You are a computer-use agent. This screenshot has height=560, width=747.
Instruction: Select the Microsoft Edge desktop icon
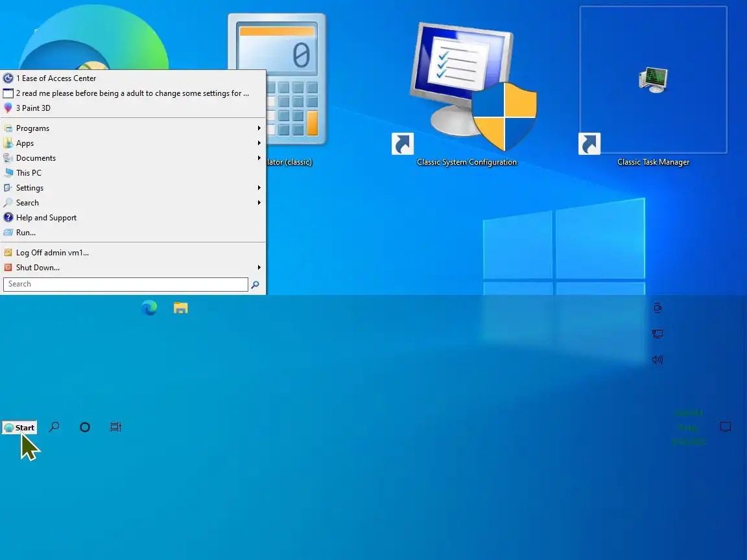[93, 37]
